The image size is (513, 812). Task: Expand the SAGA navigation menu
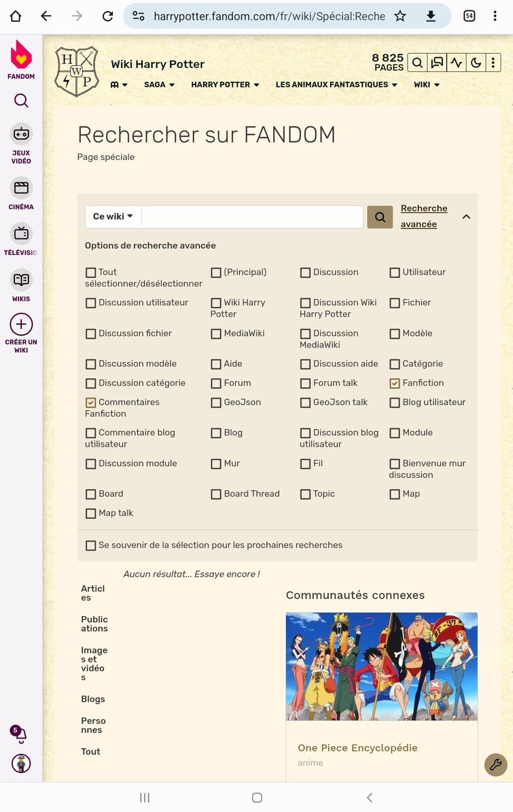[x=159, y=84]
